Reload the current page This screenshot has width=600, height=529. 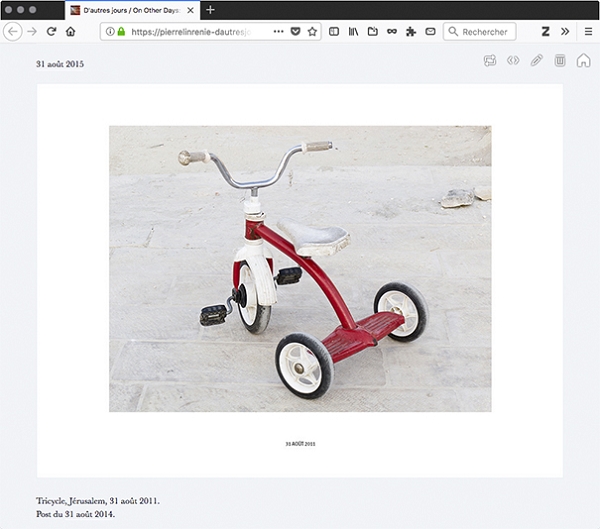pos(51,32)
